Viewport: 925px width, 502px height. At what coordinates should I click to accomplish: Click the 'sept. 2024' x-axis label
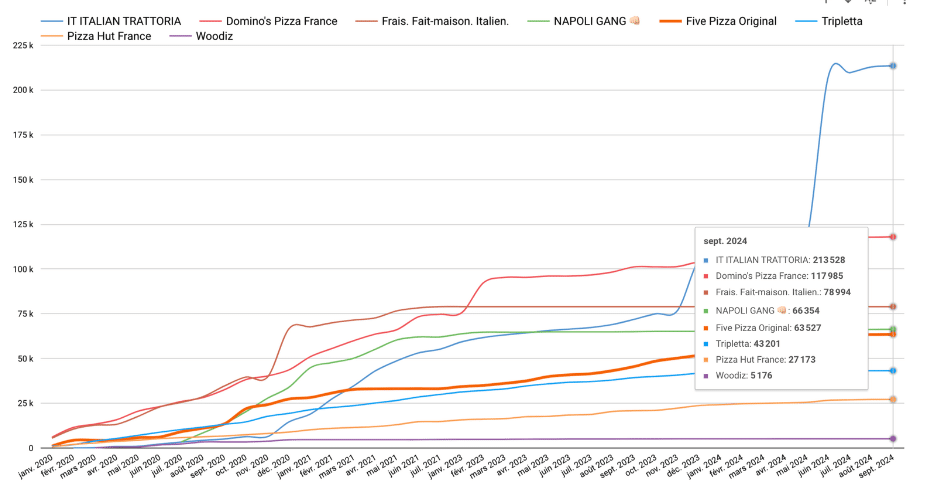[x=877, y=466]
